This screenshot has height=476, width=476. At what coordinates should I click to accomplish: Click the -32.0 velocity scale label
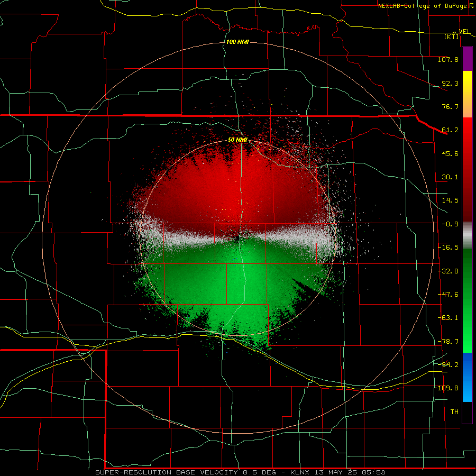[x=448, y=271]
